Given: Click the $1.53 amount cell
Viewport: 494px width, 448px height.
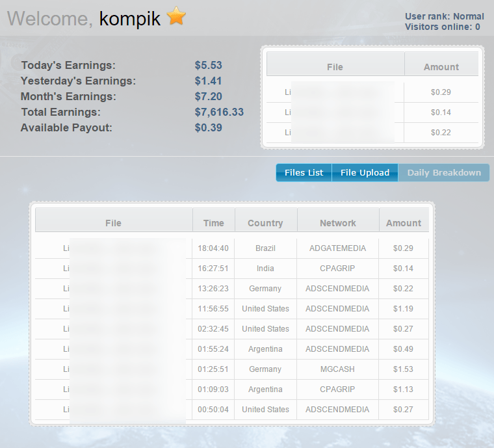Looking at the screenshot, I should (403, 369).
